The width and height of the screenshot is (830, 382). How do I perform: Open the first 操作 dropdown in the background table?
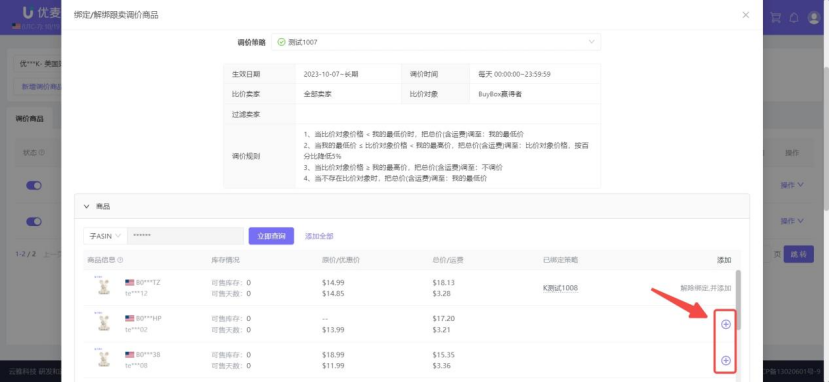click(792, 185)
